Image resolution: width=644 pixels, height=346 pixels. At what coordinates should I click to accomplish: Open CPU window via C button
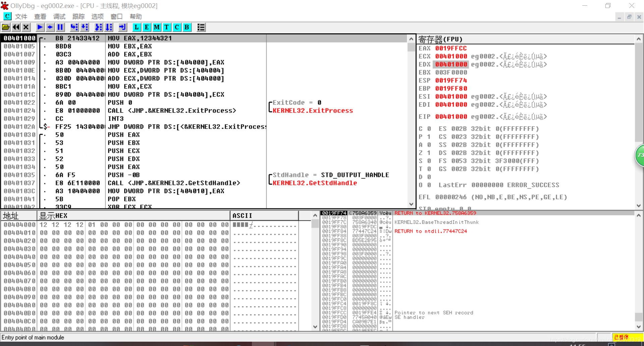[177, 27]
